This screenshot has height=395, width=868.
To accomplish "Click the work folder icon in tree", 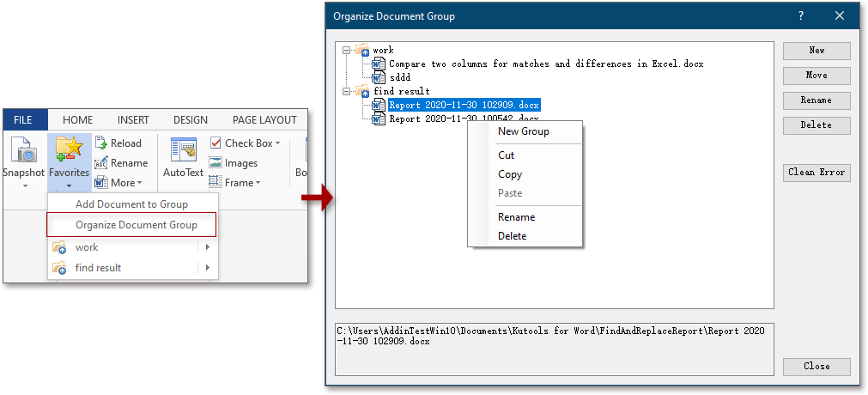I will point(362,51).
